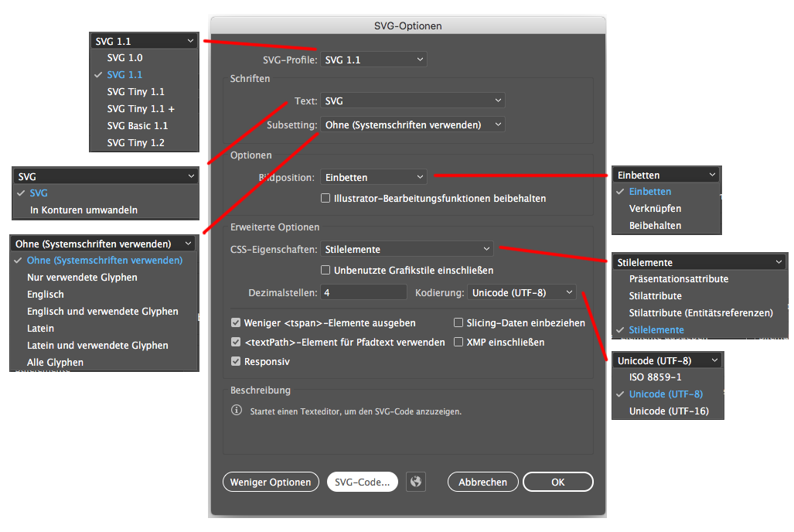
Task: Open the Kodierung dropdown in dialog
Action: click(x=522, y=293)
